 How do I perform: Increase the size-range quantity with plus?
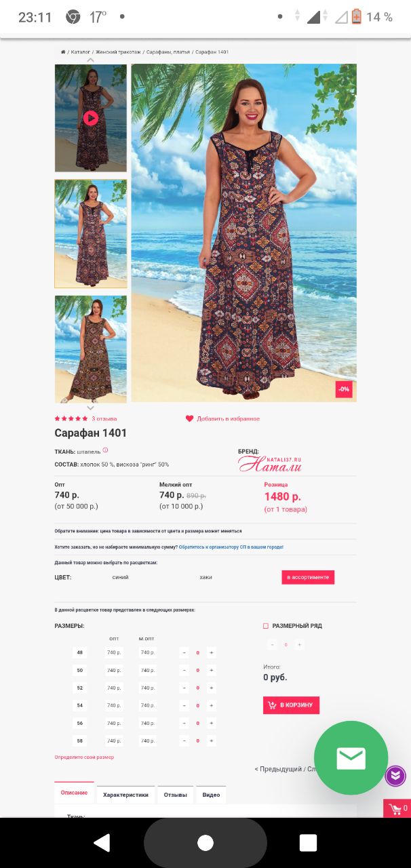300,645
